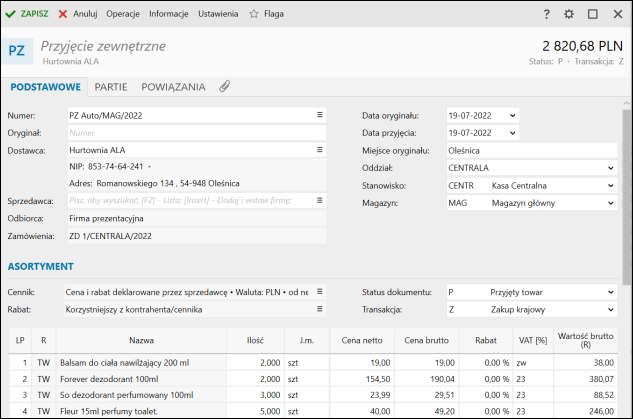Switch to the PARTIE tab

(111, 87)
